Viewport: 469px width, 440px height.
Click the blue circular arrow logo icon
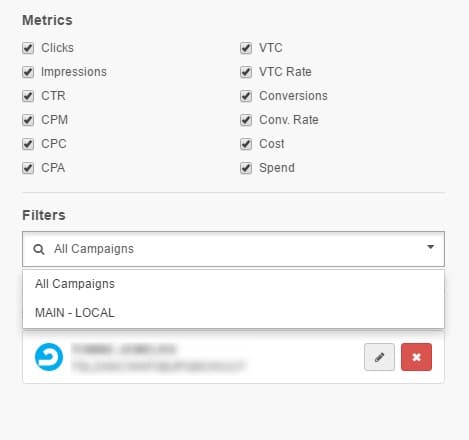tap(49, 357)
